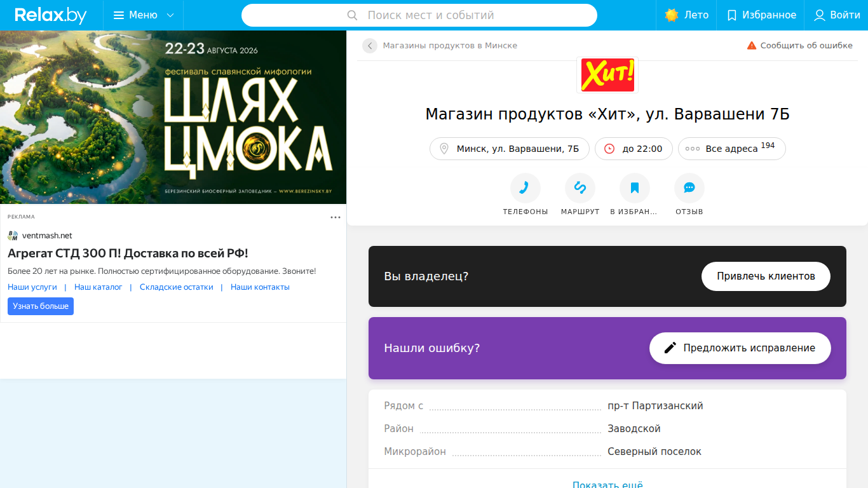The width and height of the screenshot is (868, 488).
Task: Expand details with Показать ещё
Action: click(x=607, y=484)
